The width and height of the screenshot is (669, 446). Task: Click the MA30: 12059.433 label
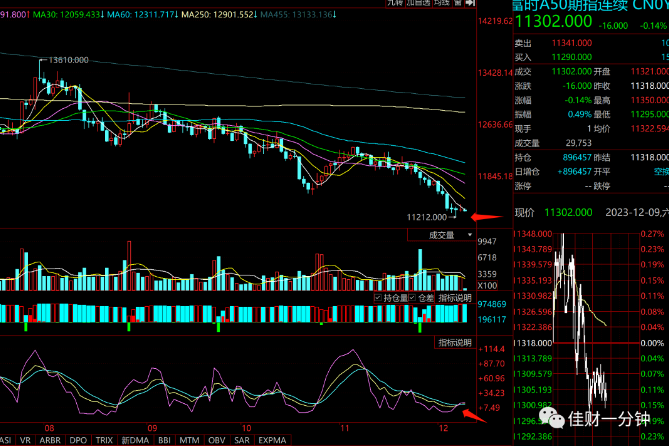click(x=68, y=15)
